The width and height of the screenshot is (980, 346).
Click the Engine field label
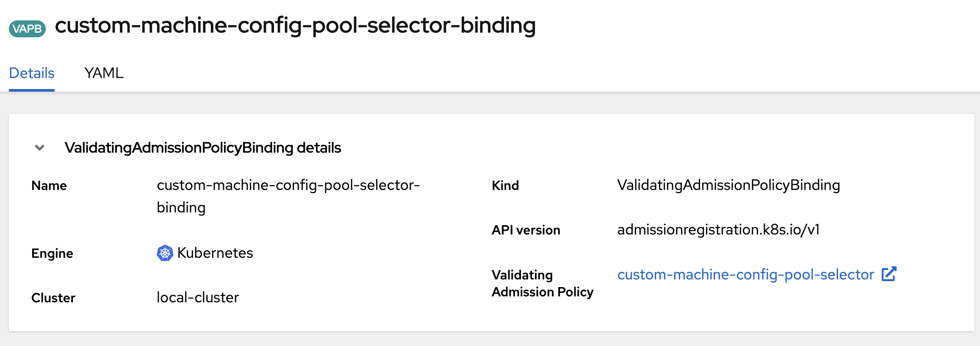click(x=52, y=254)
